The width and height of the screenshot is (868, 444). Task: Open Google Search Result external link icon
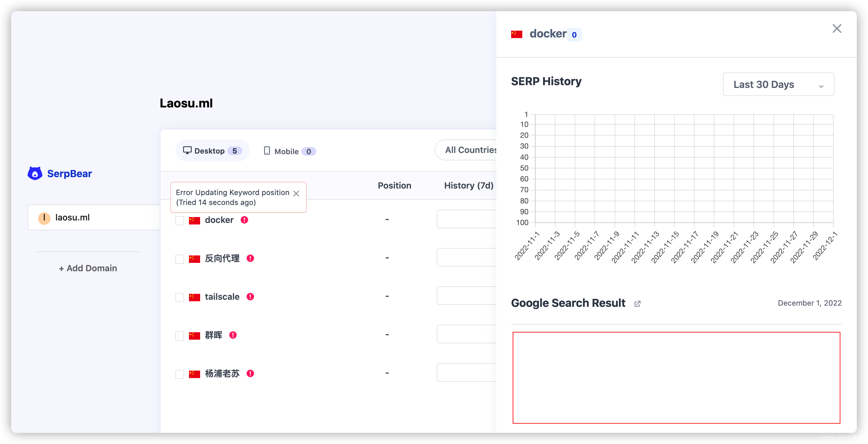637,304
